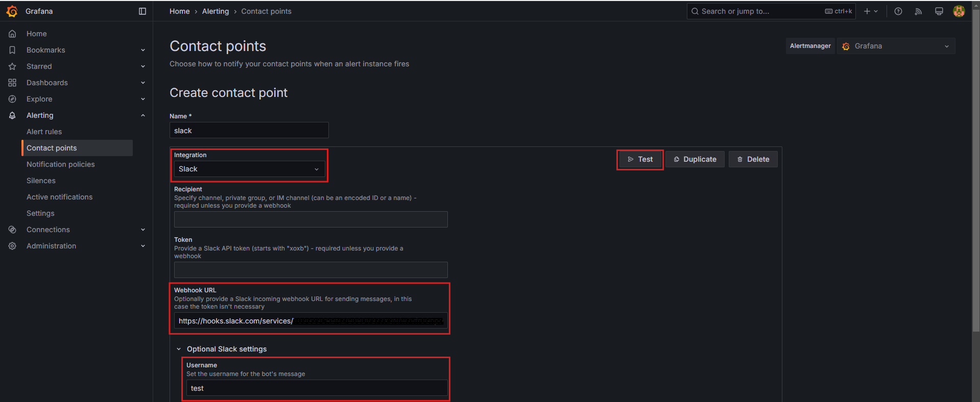Click the Bookmarks icon in sidebar

coord(12,50)
